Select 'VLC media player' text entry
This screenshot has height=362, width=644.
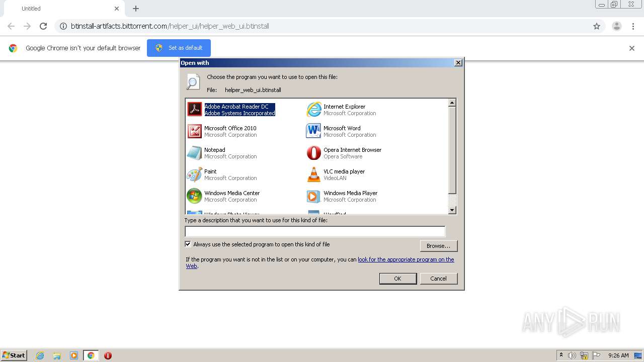[344, 171]
